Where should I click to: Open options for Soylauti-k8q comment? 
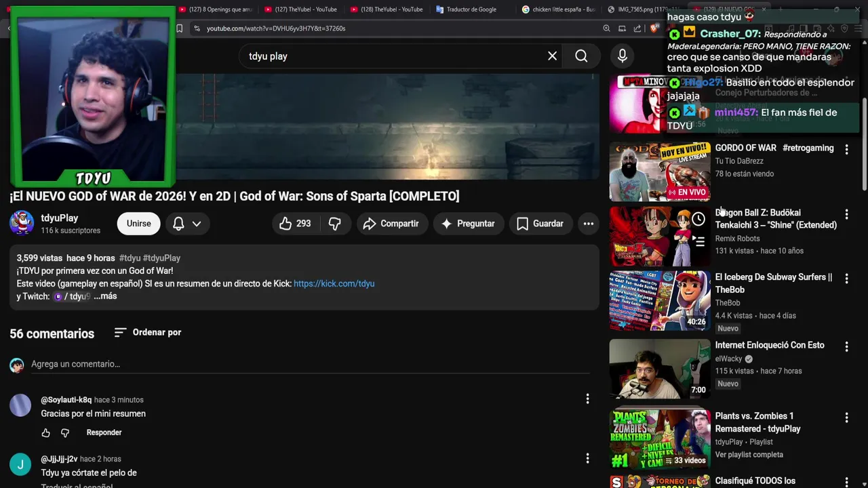point(587,399)
